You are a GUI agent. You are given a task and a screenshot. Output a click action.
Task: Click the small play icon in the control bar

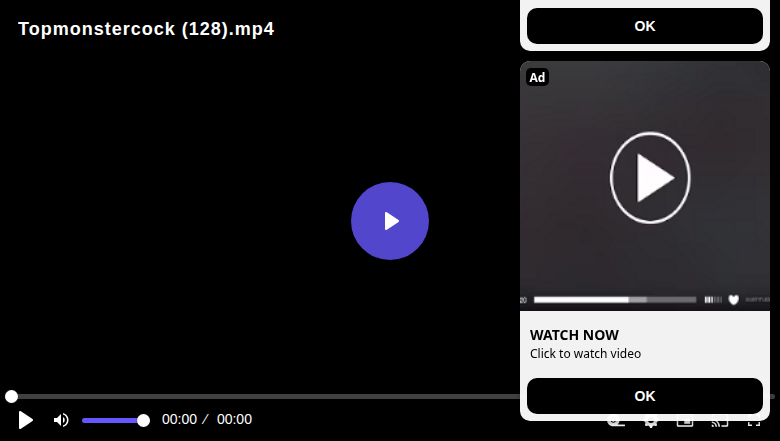25,420
